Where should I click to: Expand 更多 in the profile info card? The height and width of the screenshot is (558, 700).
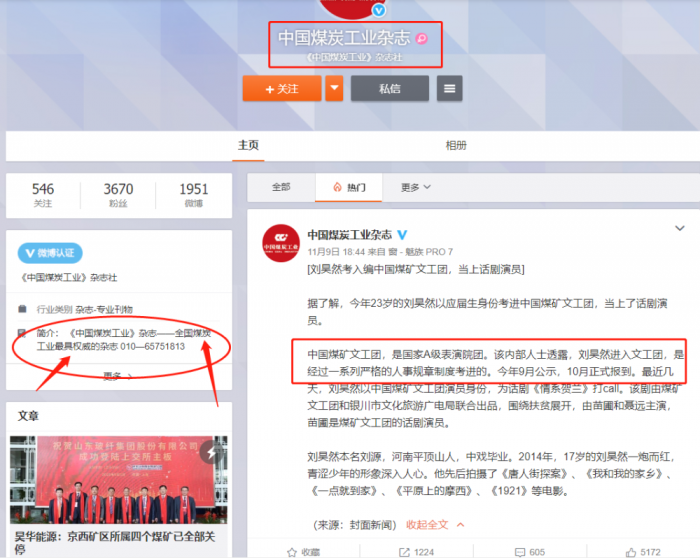[118, 376]
